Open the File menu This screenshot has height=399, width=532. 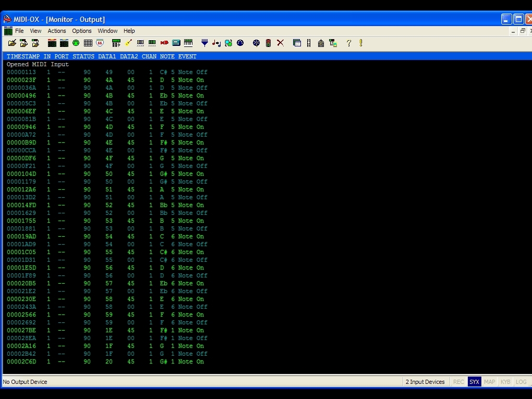19,31
